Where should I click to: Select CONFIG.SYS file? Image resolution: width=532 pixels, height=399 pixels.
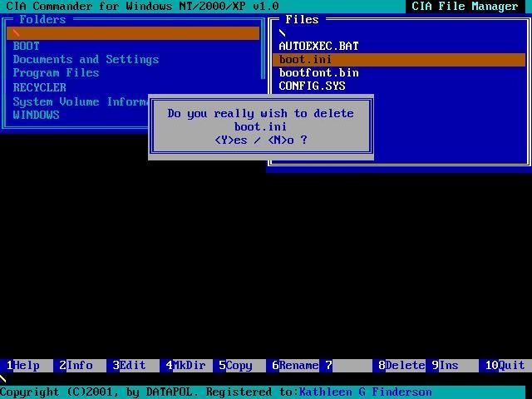coord(312,86)
